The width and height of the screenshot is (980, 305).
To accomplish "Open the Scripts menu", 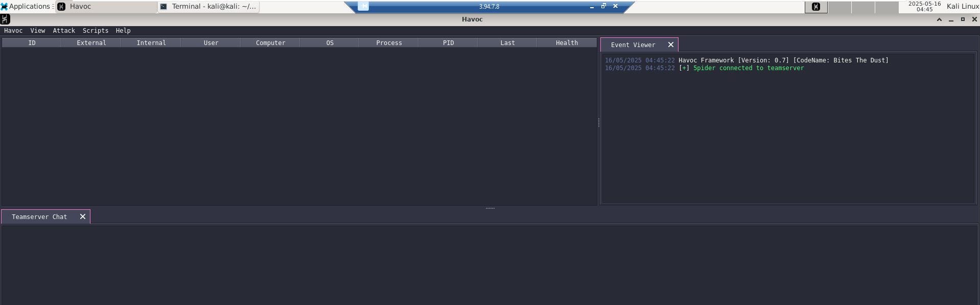I will (96, 31).
